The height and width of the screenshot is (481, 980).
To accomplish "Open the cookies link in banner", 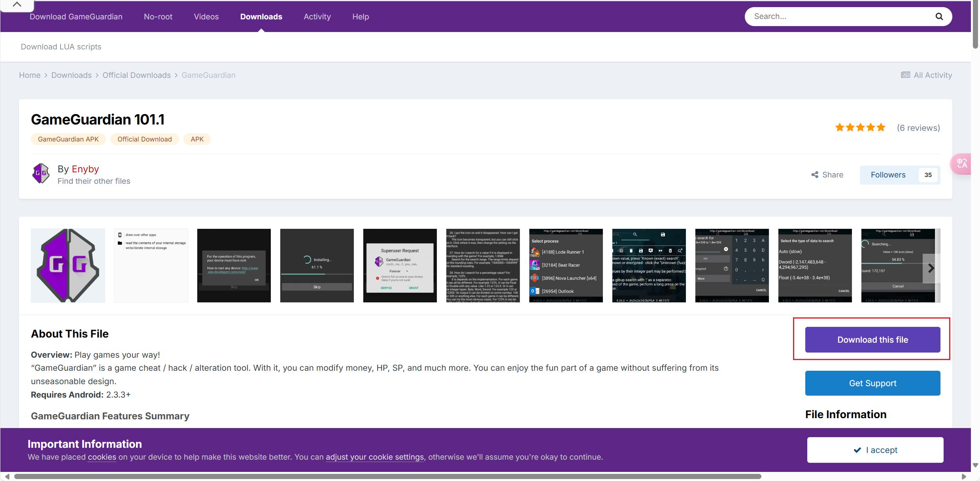I will pos(102,457).
